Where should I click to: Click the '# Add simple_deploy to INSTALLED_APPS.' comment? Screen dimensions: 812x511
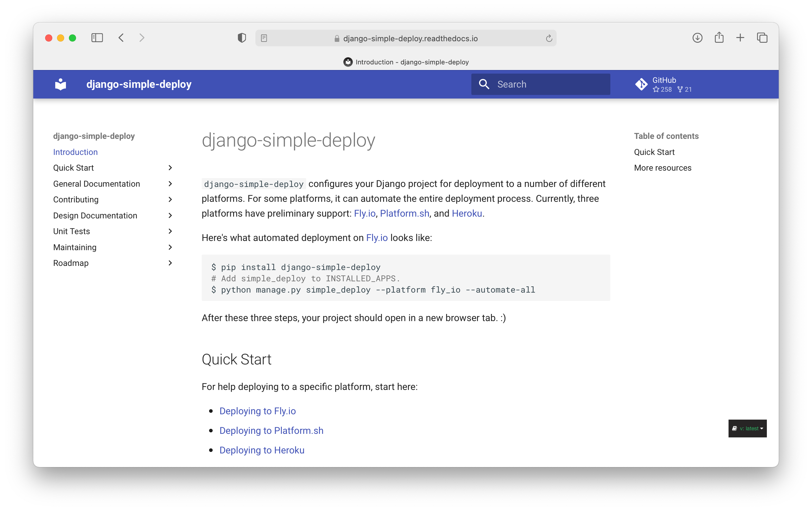(x=305, y=278)
